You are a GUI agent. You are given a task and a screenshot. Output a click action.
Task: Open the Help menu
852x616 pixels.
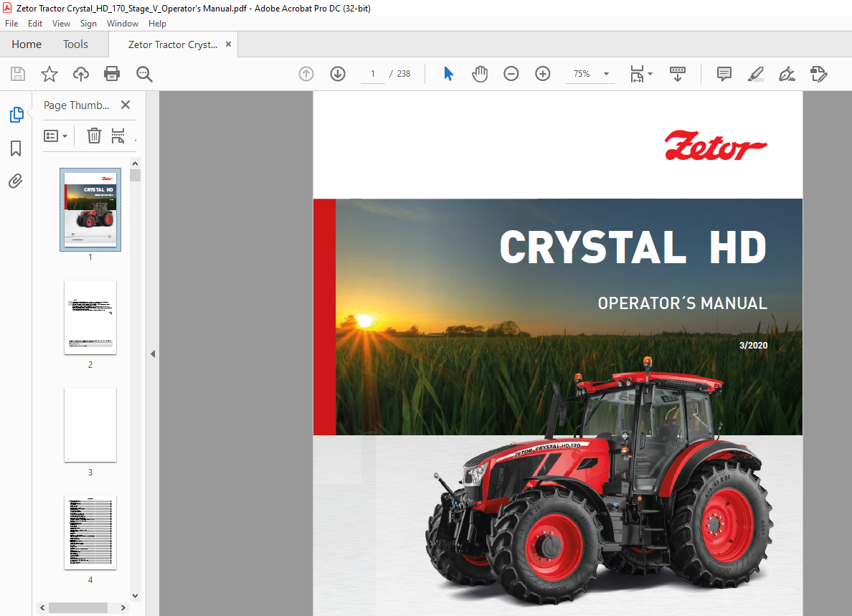click(157, 24)
